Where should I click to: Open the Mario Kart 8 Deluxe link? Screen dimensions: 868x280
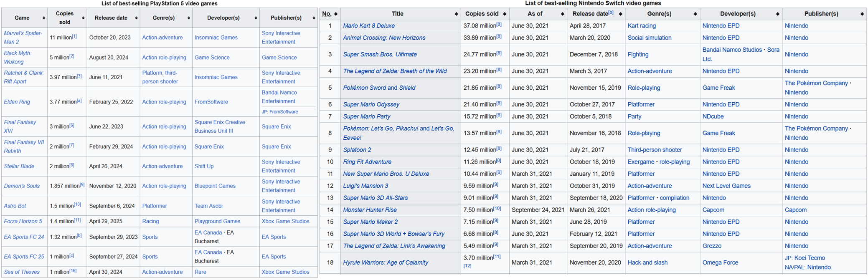[369, 25]
